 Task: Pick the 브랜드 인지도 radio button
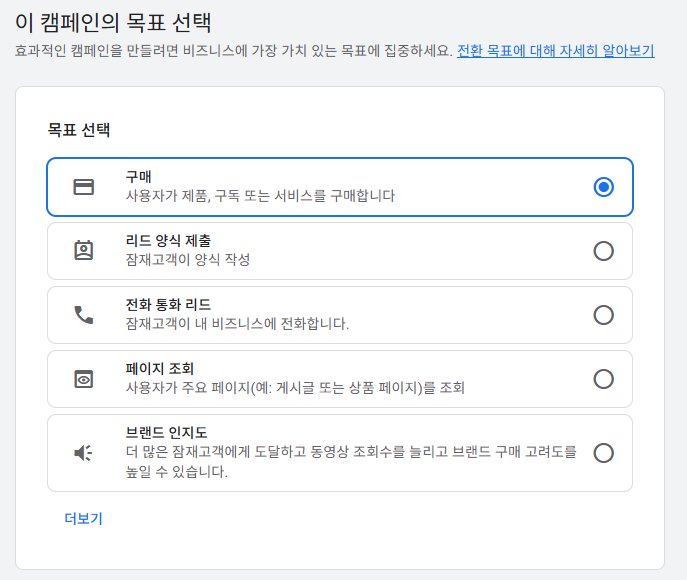click(603, 453)
